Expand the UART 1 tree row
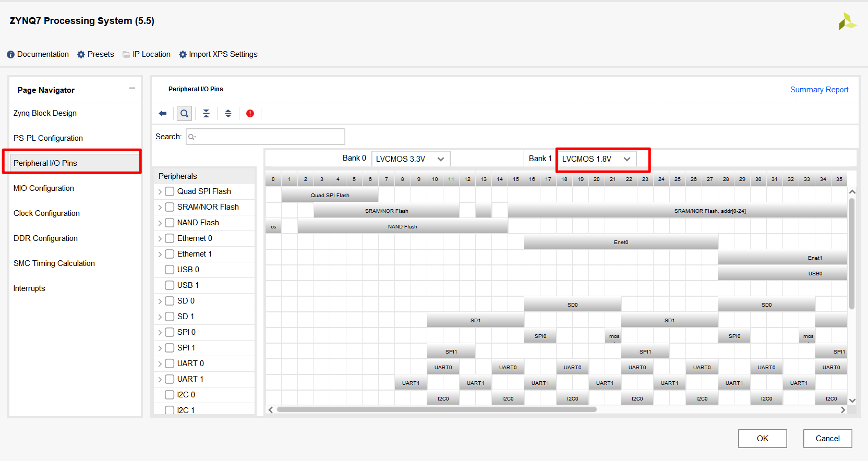 click(x=160, y=380)
